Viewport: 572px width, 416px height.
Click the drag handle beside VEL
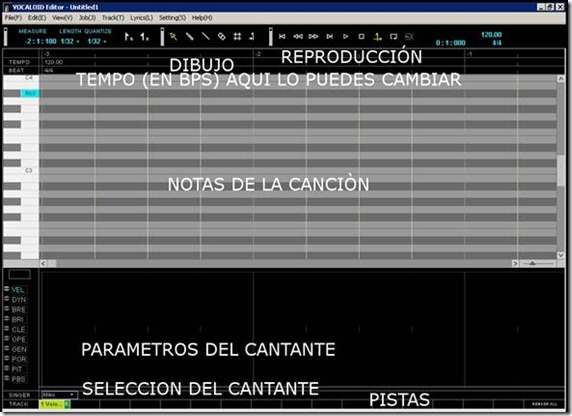tap(7, 289)
